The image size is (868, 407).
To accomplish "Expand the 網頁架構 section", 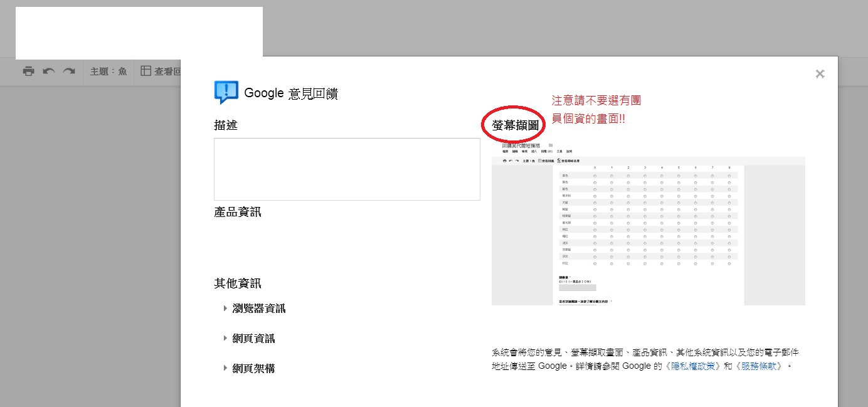I will click(249, 368).
